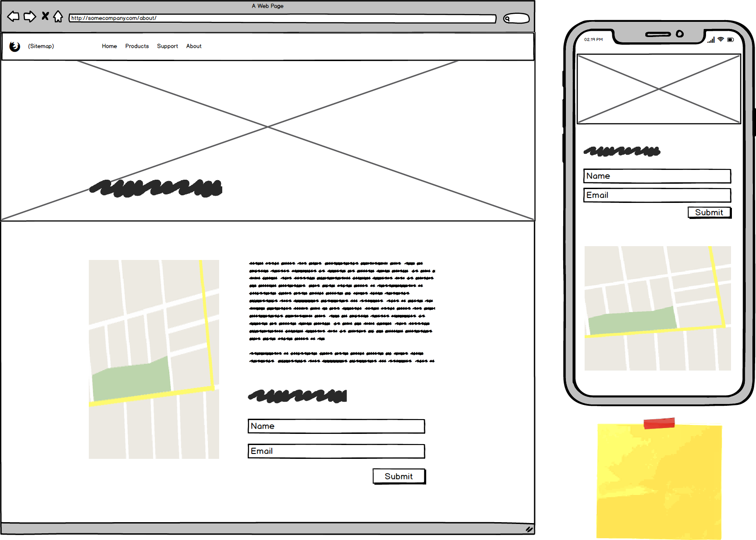Tap Submit button on the phone form
This screenshot has width=756, height=540.
tap(709, 213)
